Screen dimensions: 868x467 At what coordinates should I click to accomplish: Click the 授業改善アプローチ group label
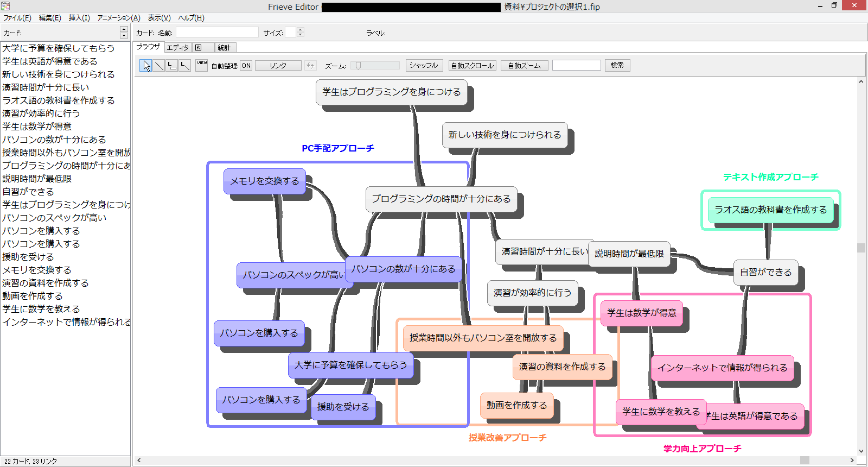[508, 438]
